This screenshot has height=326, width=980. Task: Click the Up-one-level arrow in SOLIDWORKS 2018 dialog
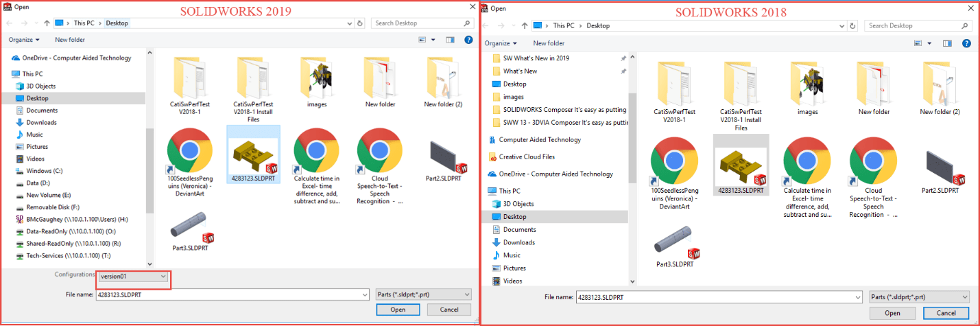524,25
